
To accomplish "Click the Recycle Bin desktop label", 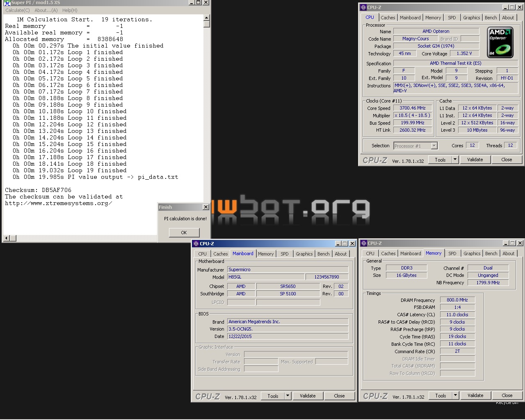I will coord(507,403).
